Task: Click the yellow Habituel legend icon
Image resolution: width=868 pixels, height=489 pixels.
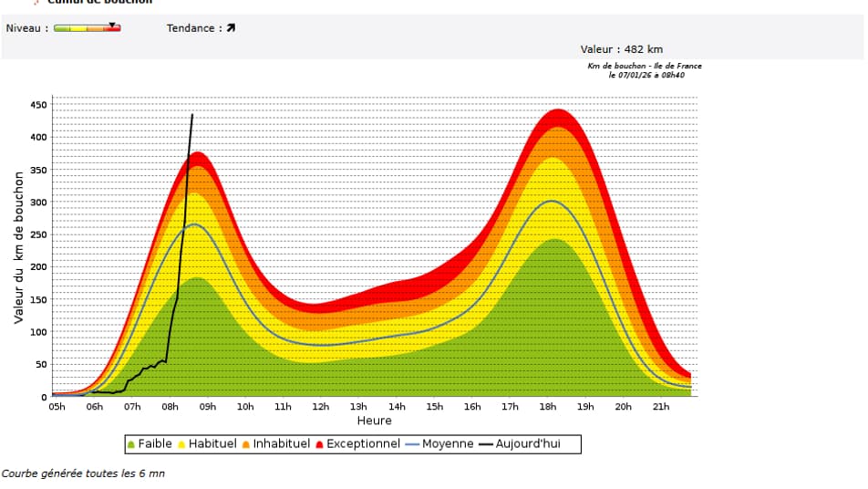Action: point(182,444)
